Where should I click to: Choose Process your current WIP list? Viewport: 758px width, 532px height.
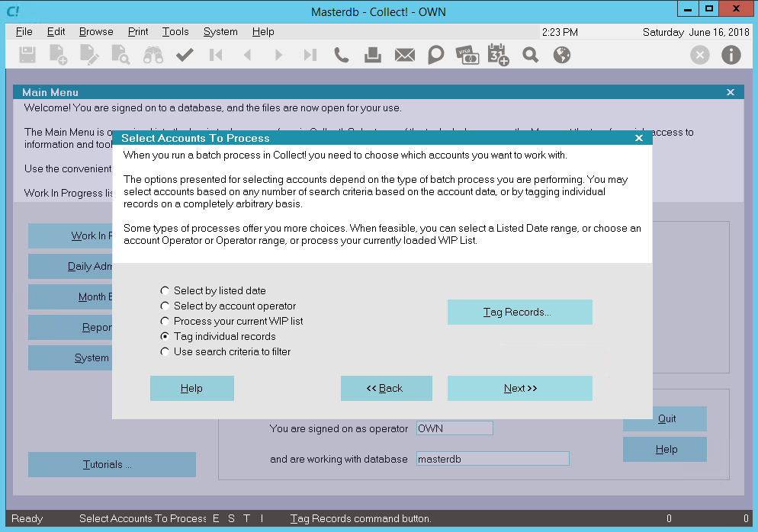point(232,321)
